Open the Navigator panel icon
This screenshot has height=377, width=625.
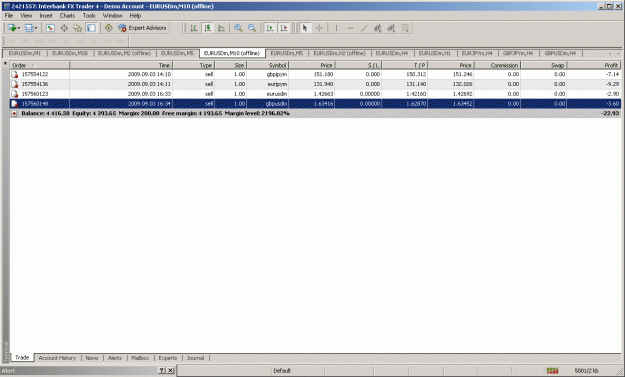pos(77,28)
